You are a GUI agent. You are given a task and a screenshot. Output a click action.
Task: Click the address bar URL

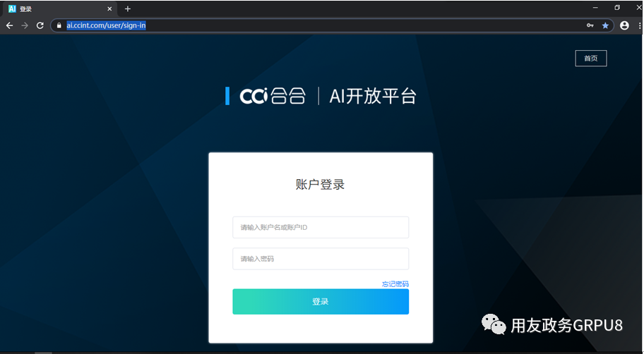point(107,25)
